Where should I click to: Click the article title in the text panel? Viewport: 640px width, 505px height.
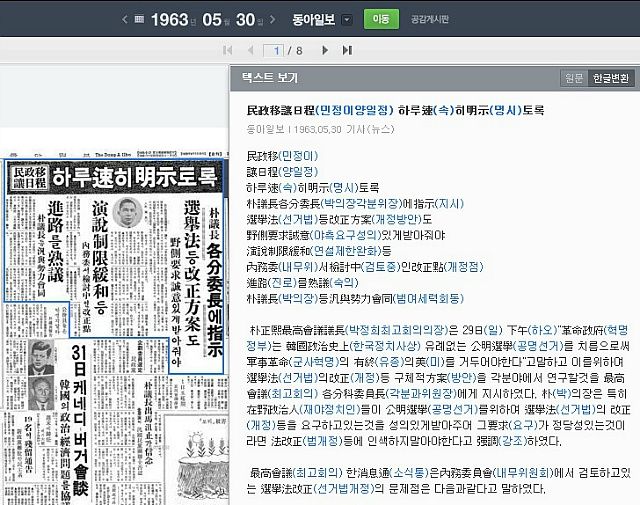coord(395,110)
